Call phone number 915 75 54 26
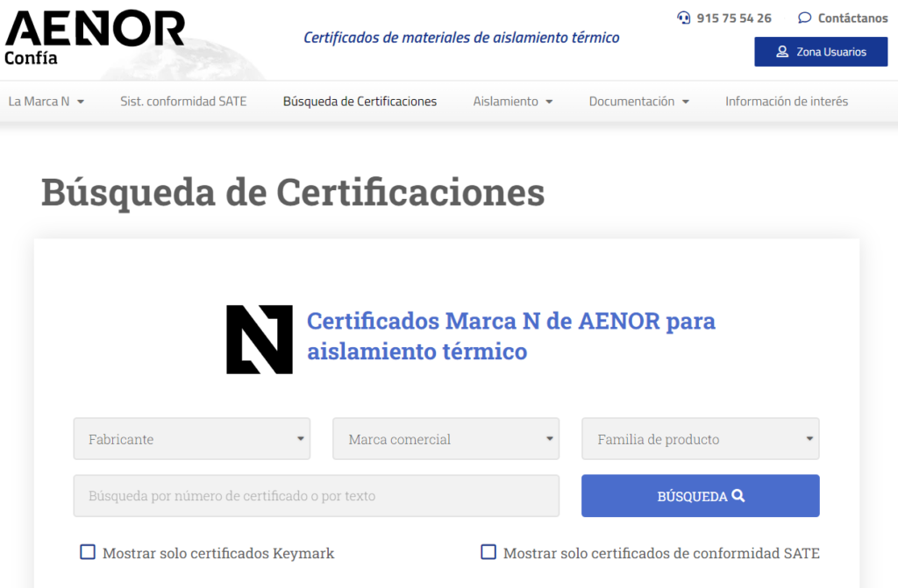Image resolution: width=898 pixels, height=588 pixels. (734, 18)
